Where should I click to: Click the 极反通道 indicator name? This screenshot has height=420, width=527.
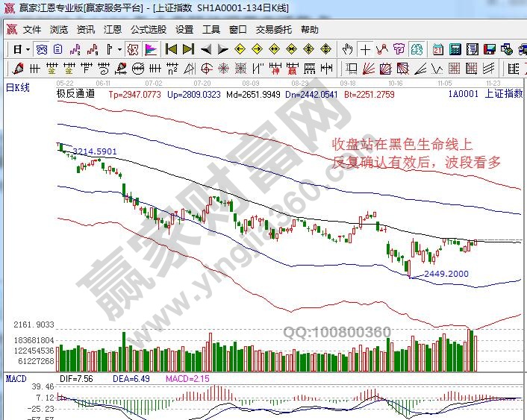pos(75,95)
